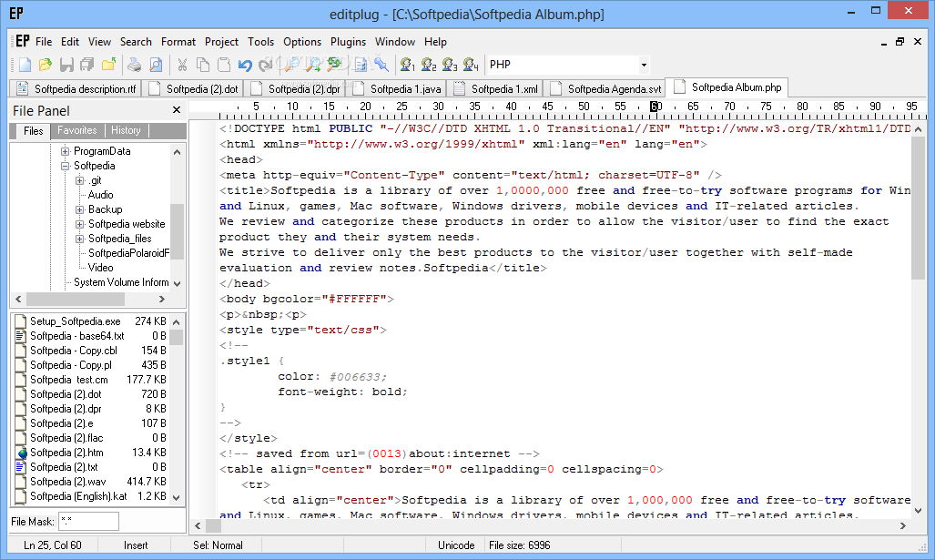The width and height of the screenshot is (935, 560).
Task: Open the Search menu
Action: point(136,42)
